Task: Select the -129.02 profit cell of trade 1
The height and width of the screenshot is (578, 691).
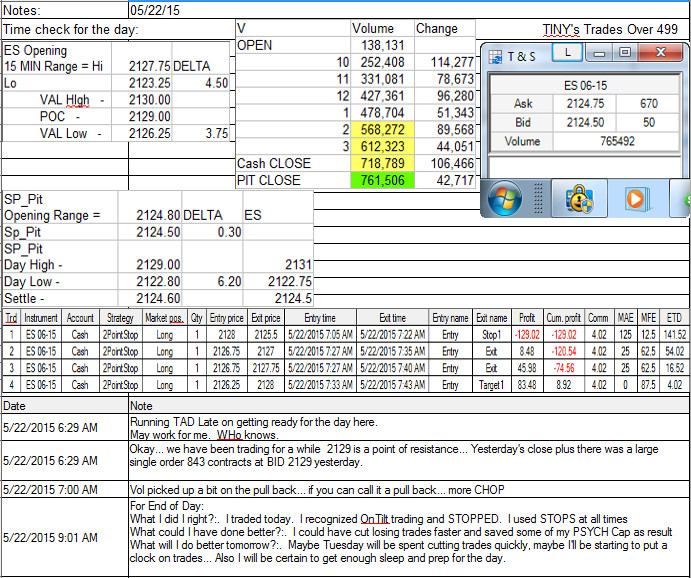Action: (527, 335)
